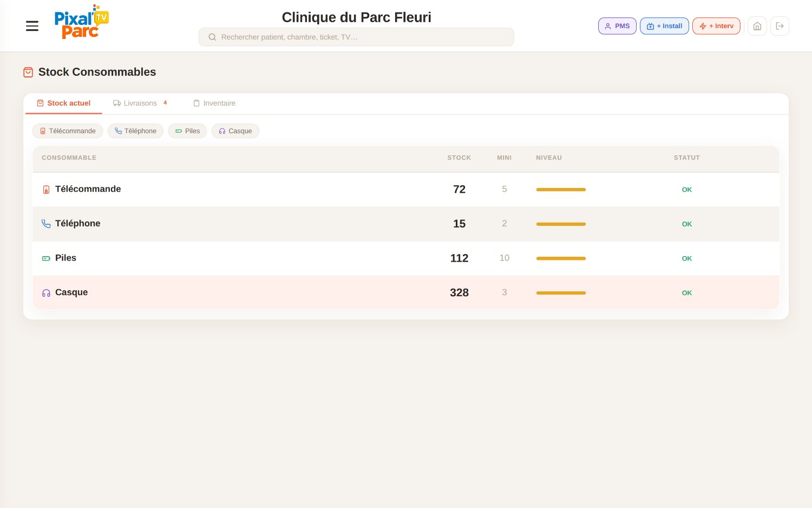
Task: Select the Stock actuel tab
Action: (x=64, y=103)
